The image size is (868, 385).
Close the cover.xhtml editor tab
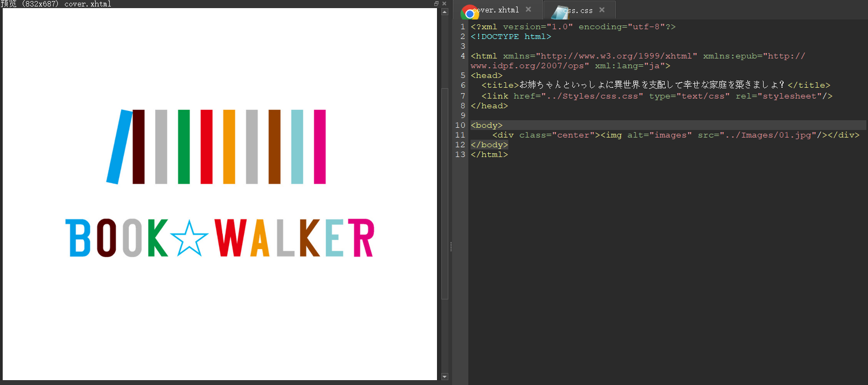[528, 10]
